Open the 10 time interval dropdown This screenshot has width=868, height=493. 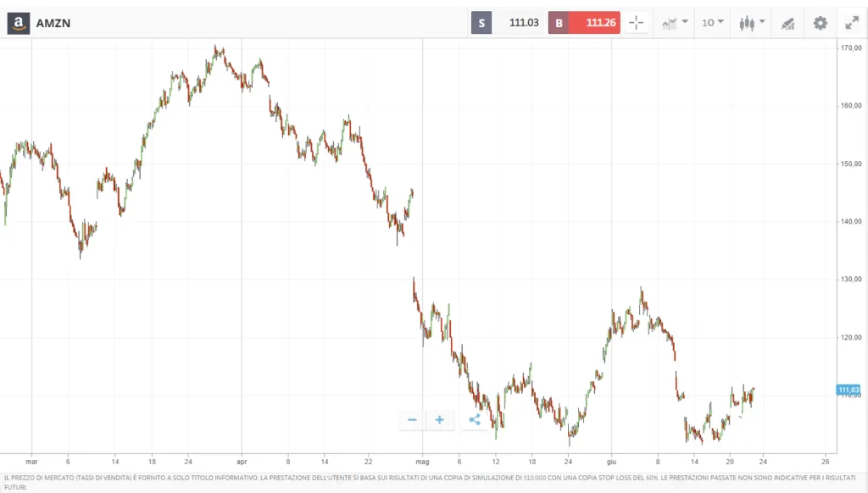coord(712,23)
